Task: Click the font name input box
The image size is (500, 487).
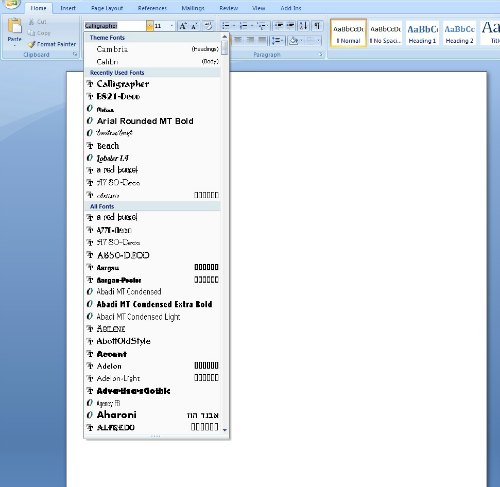Action: pyautogui.click(x=115, y=26)
